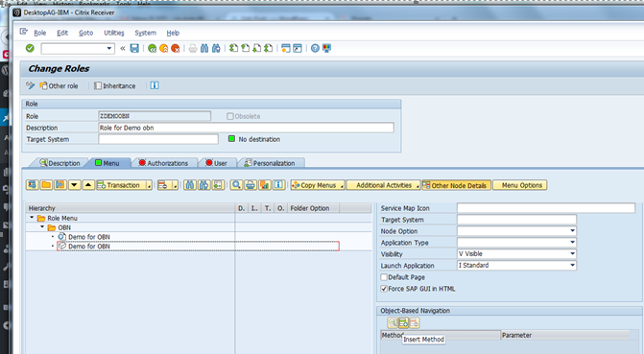This screenshot has width=644, height=354.
Task: Click the Find Next icon in the menu toolbar
Action: [x=203, y=185]
